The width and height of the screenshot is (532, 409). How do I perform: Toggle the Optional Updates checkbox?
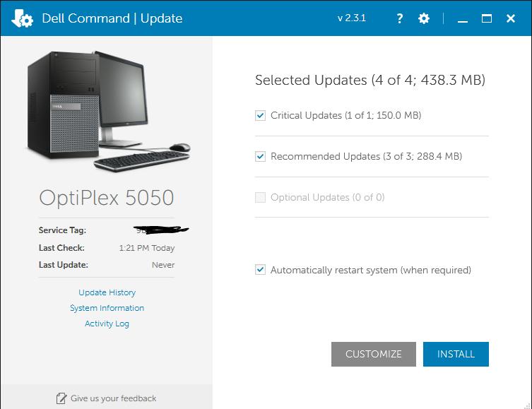[x=261, y=197]
